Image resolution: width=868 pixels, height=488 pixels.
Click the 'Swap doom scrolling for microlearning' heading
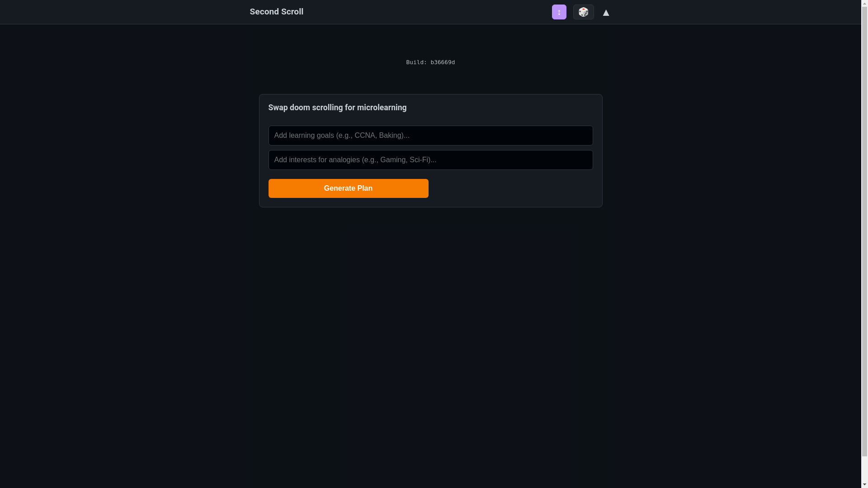click(x=337, y=108)
